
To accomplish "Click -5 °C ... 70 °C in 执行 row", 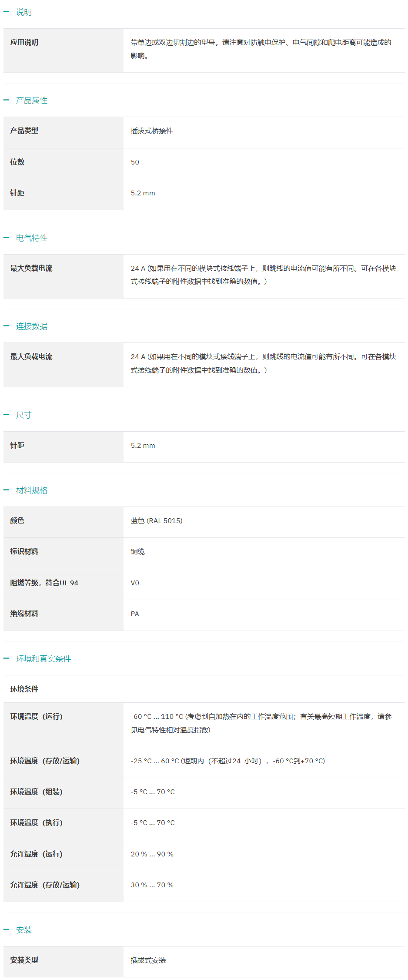I will click(153, 823).
